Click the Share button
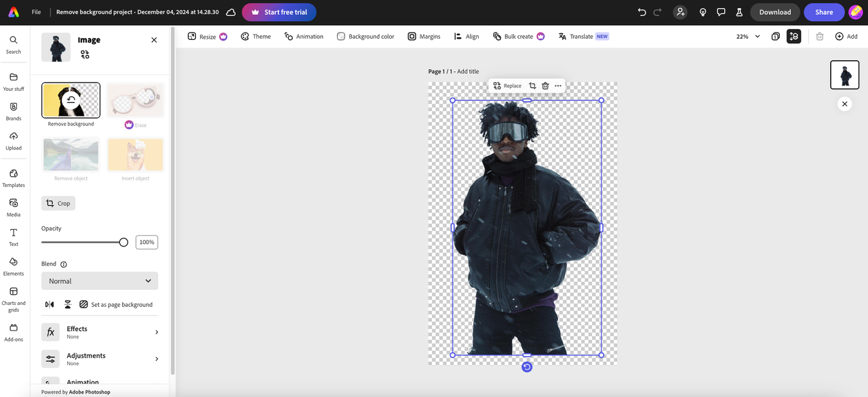Screen dimensions: 868x397 pos(824,12)
